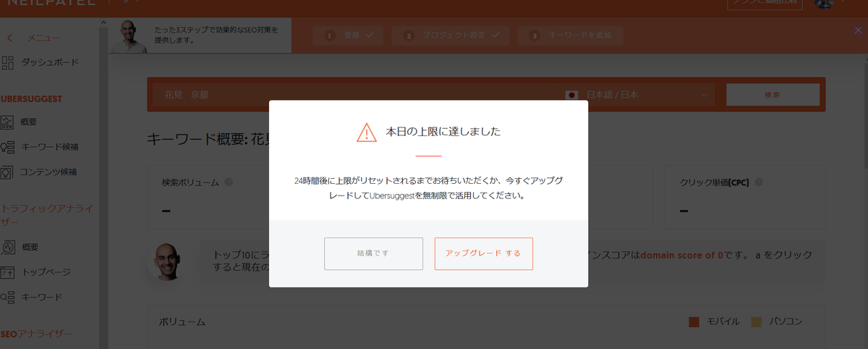Open ダッシュボード in the sidebar

click(x=50, y=63)
